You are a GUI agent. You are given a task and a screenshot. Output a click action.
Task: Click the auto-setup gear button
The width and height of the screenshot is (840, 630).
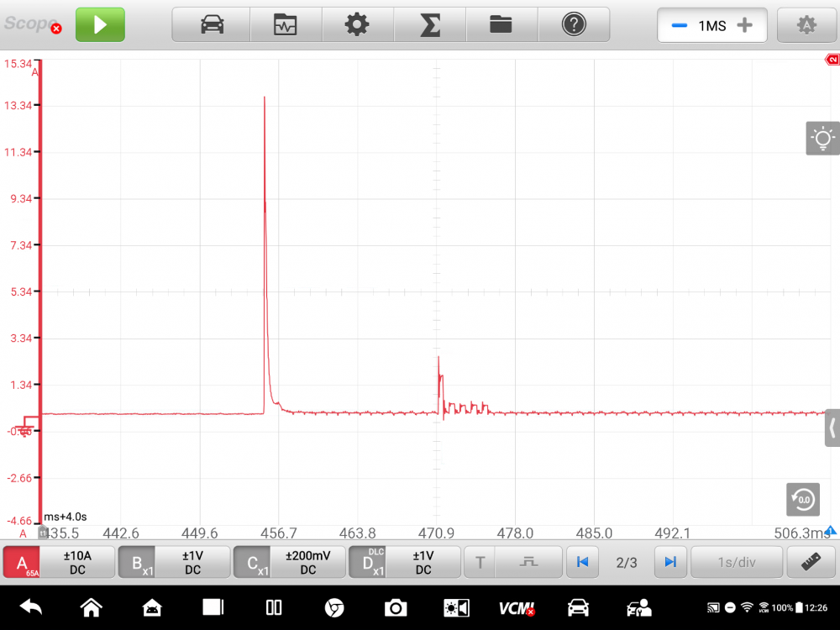pos(806,25)
